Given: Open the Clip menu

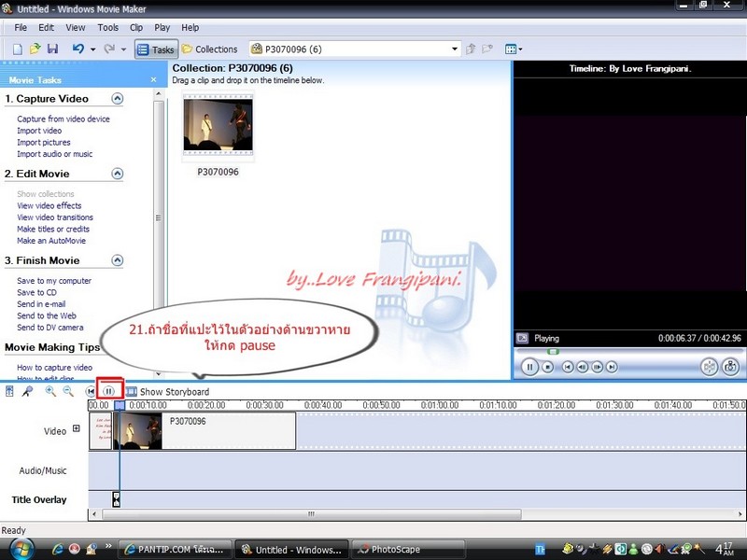Looking at the screenshot, I should pos(136,28).
